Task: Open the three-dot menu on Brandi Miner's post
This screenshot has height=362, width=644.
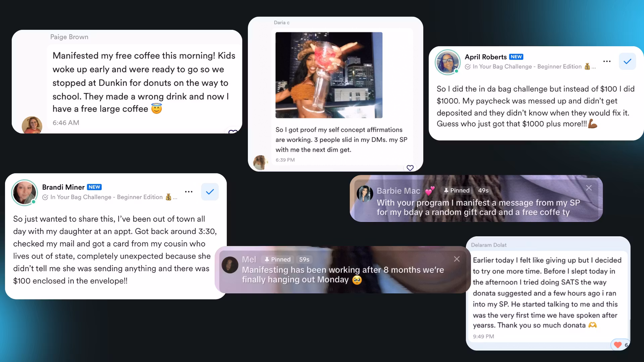Action: coord(189,192)
